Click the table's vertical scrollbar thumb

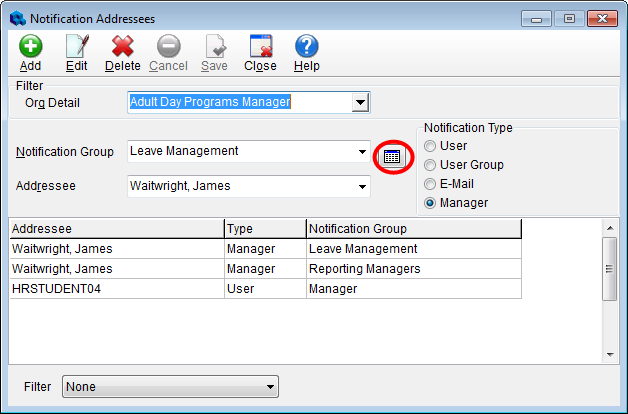(610, 268)
